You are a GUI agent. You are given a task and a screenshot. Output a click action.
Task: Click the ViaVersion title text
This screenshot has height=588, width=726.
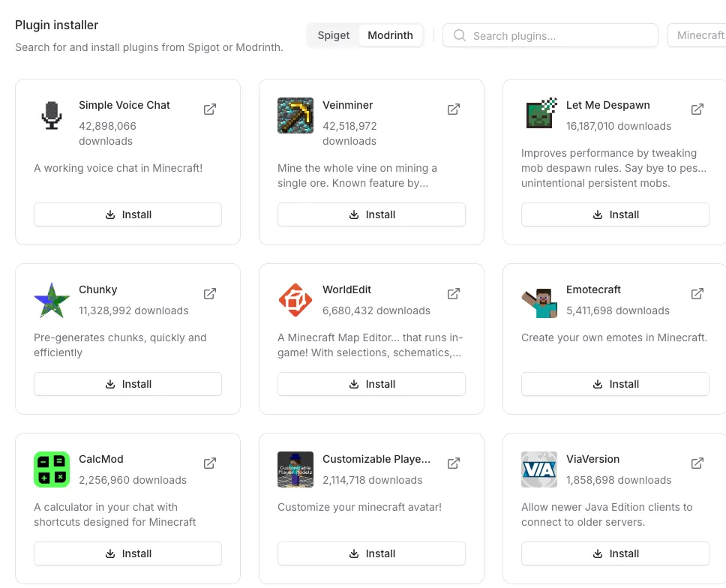592,459
